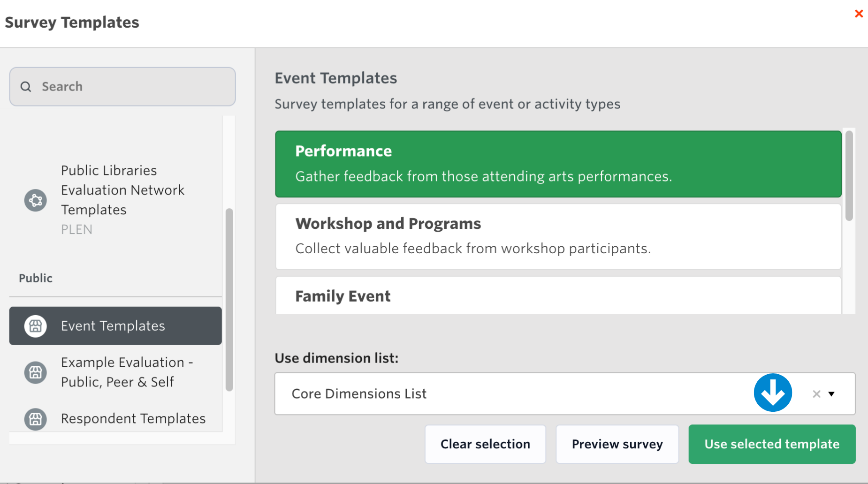Click the Respondent Templates icon
Image resolution: width=868 pixels, height=484 pixels.
coord(36,419)
